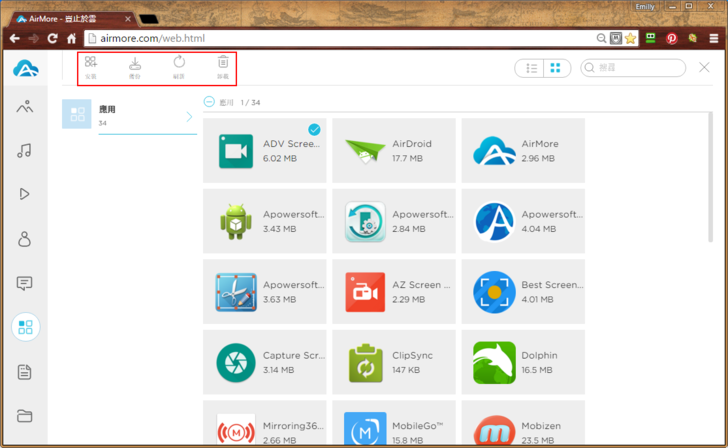This screenshot has height=448, width=728.
Task: Select the AirDroid app tile
Action: 394,150
